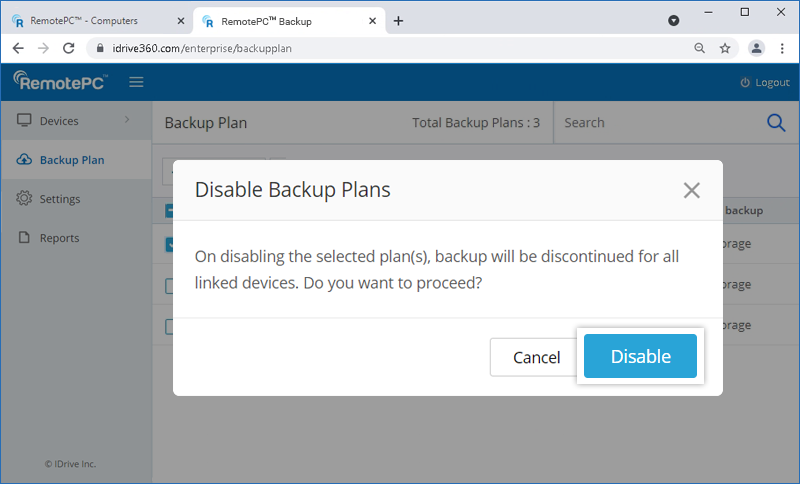
Task: Click the browser zoom icon
Action: click(x=699, y=48)
